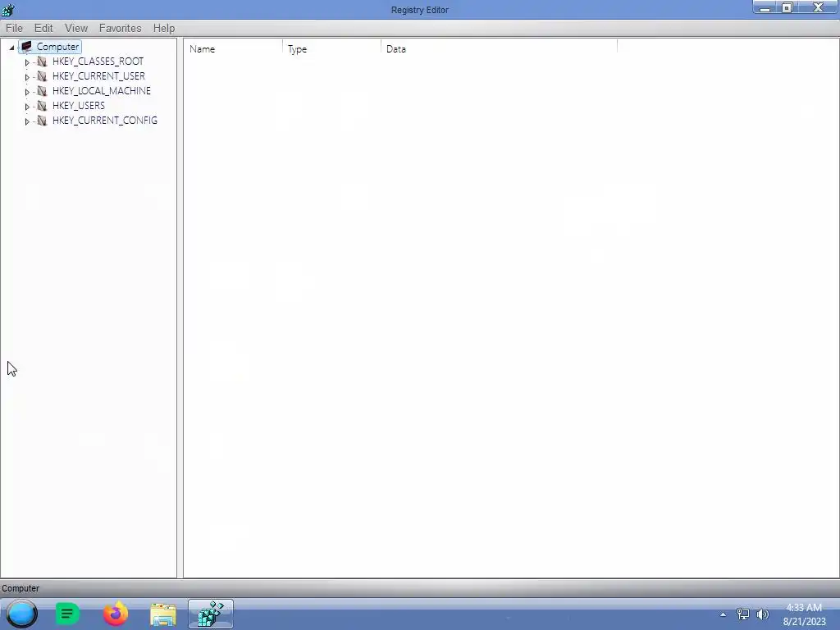Viewport: 840px width, 630px height.
Task: Click the Computer icon in tree
Action: point(27,47)
